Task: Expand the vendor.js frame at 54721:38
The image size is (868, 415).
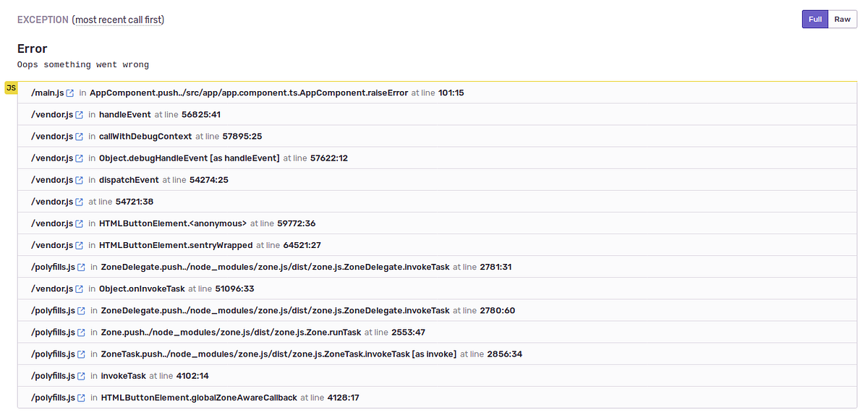Action: pyautogui.click(x=437, y=202)
